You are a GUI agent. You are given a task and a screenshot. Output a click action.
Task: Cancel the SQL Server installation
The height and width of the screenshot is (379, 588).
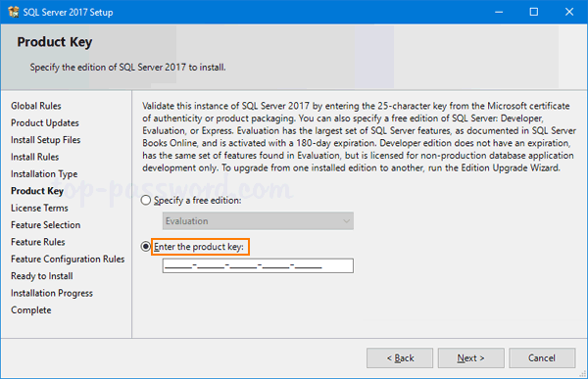542,358
